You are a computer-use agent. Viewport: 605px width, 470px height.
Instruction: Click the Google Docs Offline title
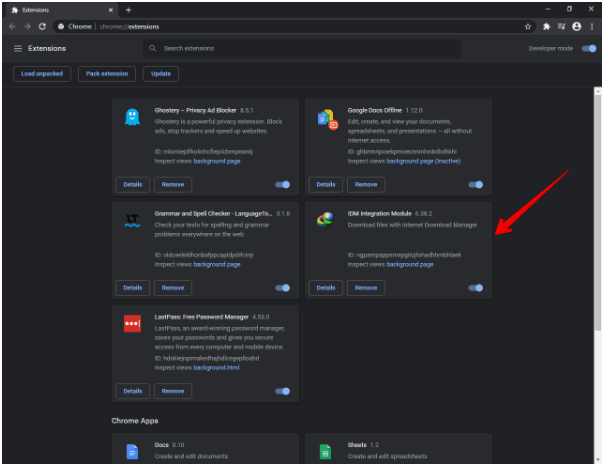pos(374,110)
